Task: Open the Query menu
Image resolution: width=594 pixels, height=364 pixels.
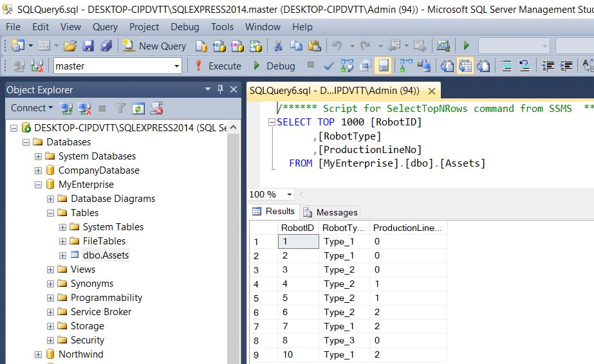Action: (x=105, y=27)
